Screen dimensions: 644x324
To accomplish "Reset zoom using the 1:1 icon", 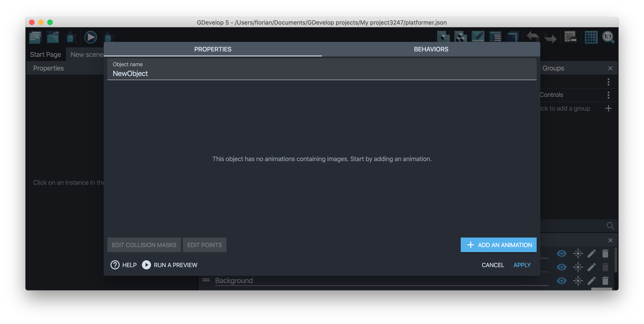I will (x=609, y=37).
